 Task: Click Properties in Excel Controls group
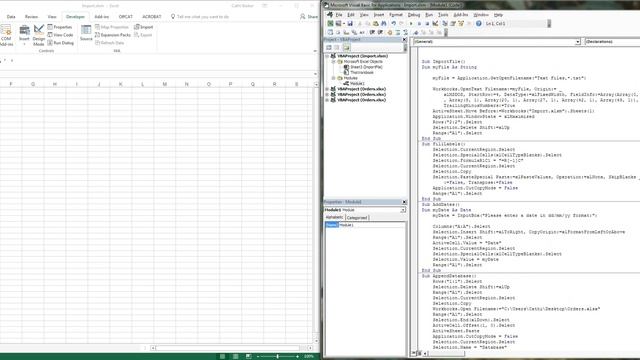click(x=60, y=27)
